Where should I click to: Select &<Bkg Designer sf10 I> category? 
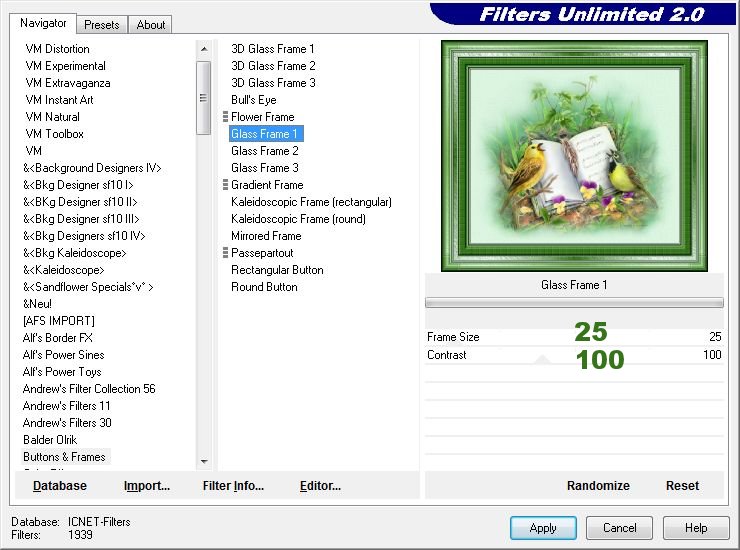[78, 185]
